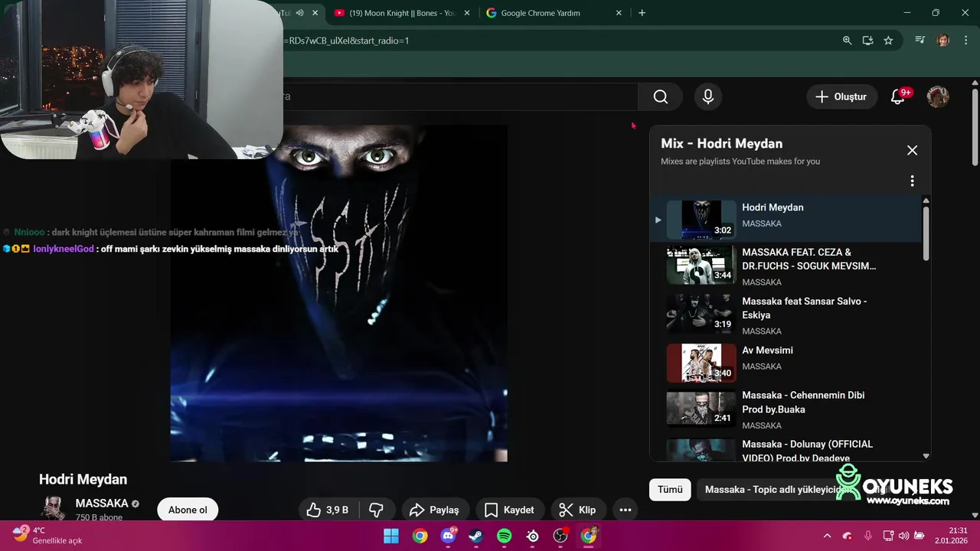The width and height of the screenshot is (980, 551).
Task: Click the 750 B abone subscriber count
Action: (x=98, y=517)
